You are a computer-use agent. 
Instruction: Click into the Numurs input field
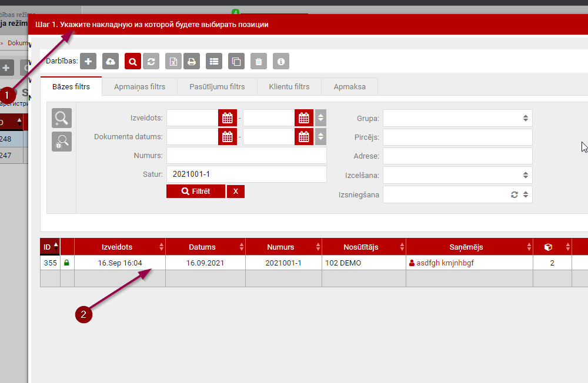[x=246, y=156]
